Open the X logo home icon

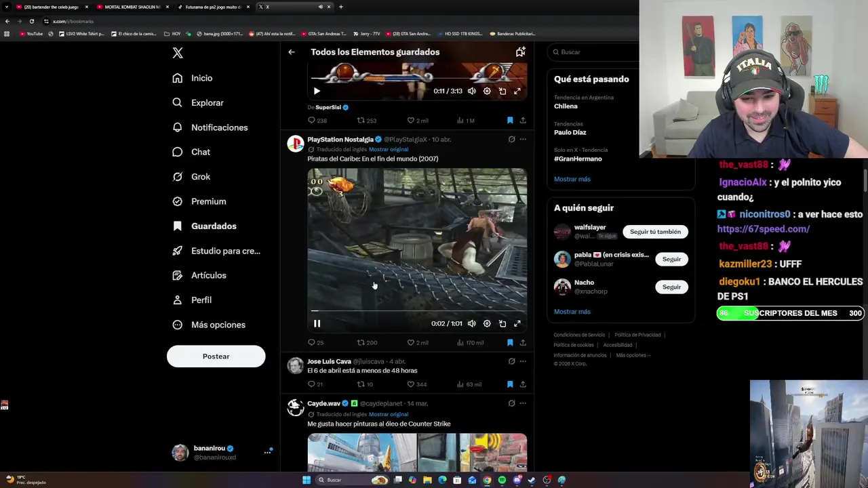pyautogui.click(x=178, y=53)
